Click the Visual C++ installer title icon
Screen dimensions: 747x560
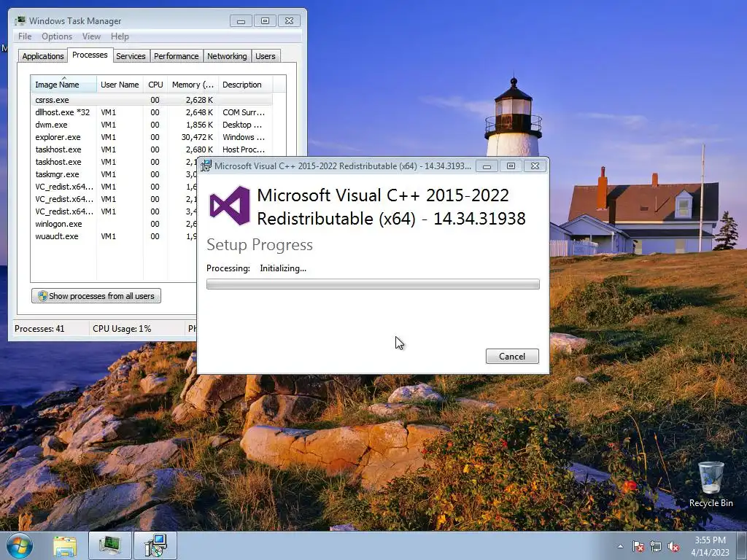[206, 166]
